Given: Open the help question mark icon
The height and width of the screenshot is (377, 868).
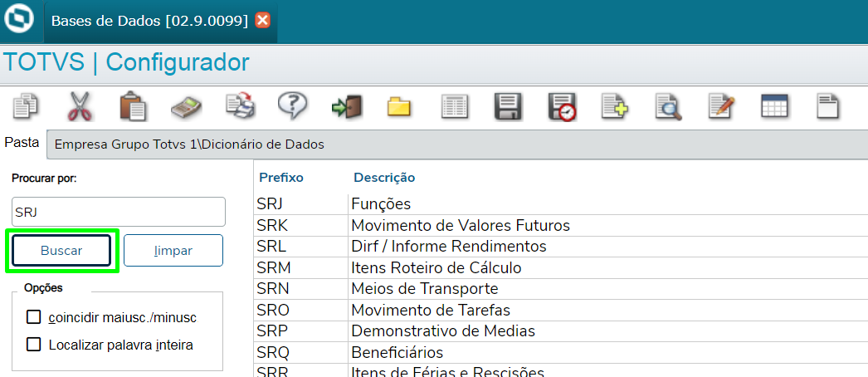Looking at the screenshot, I should pyautogui.click(x=292, y=105).
